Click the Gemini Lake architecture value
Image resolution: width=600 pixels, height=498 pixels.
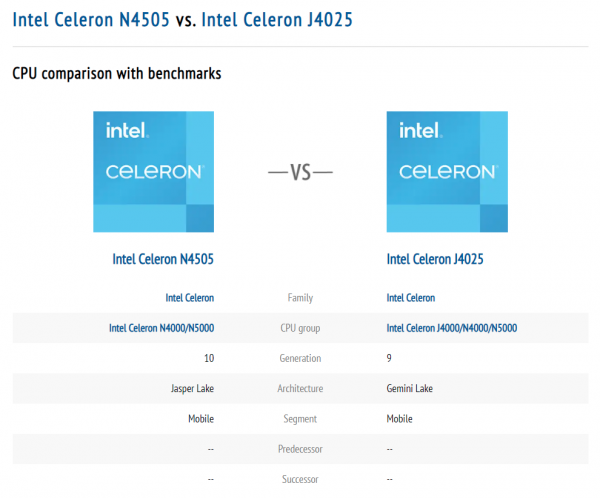(x=410, y=388)
